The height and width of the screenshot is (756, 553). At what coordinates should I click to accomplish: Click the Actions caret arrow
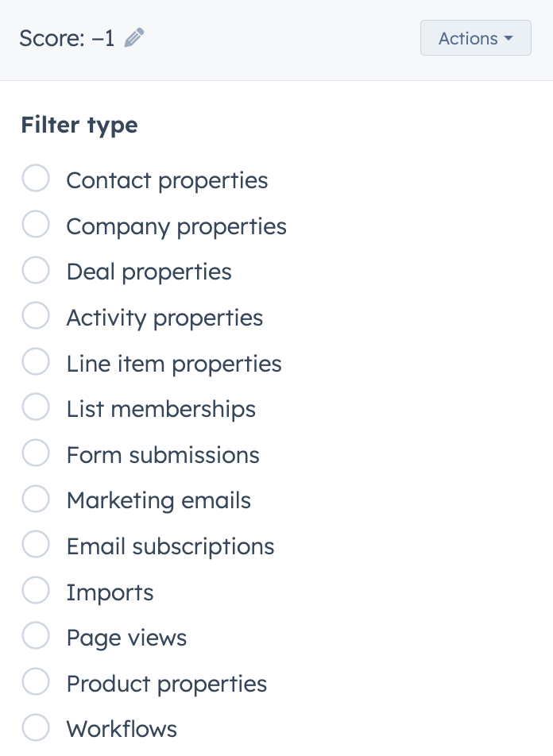pyautogui.click(x=508, y=38)
